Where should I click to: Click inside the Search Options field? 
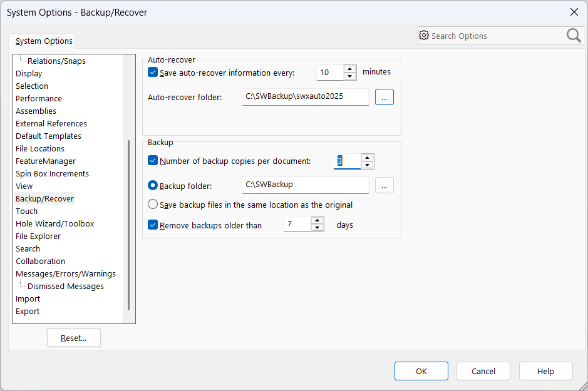(x=495, y=36)
